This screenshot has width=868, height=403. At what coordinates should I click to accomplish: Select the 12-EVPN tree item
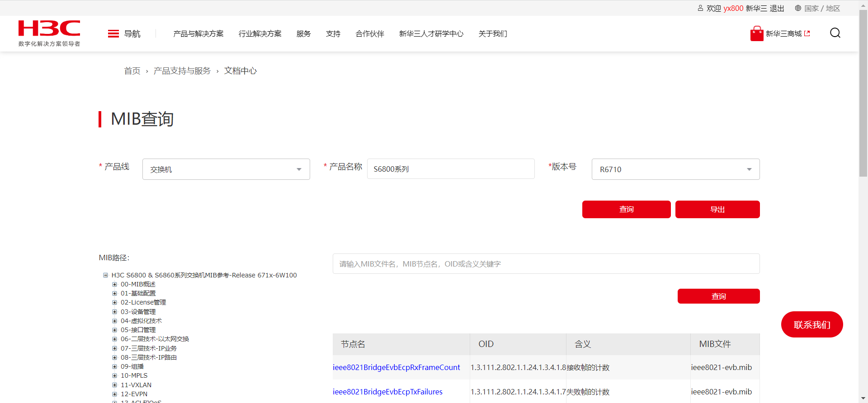134,394
